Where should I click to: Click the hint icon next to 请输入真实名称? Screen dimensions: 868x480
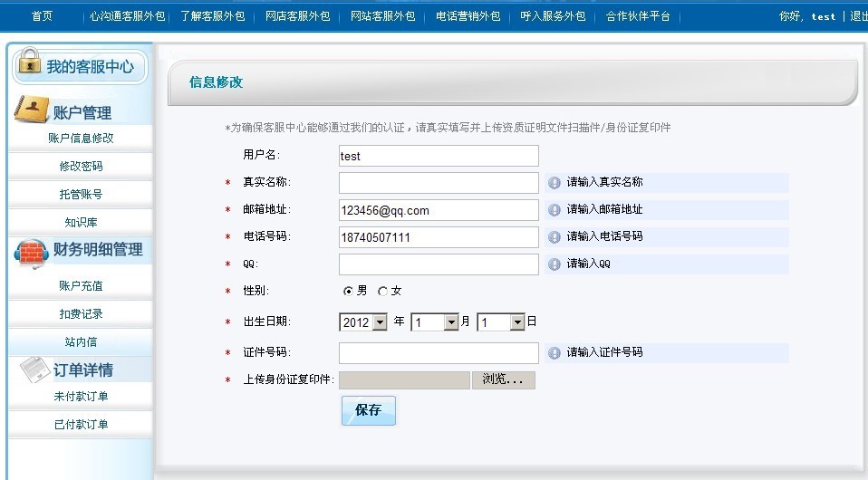click(555, 182)
